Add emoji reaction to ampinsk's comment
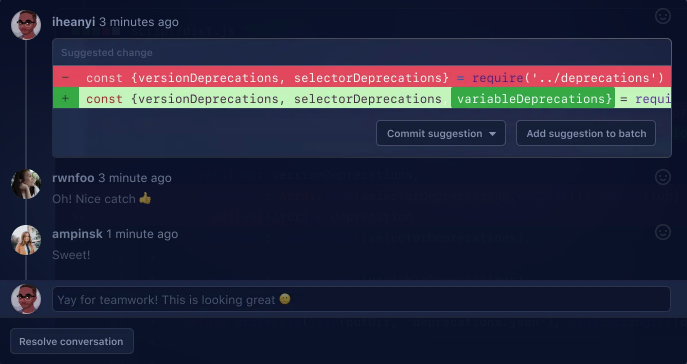 pos(662,232)
